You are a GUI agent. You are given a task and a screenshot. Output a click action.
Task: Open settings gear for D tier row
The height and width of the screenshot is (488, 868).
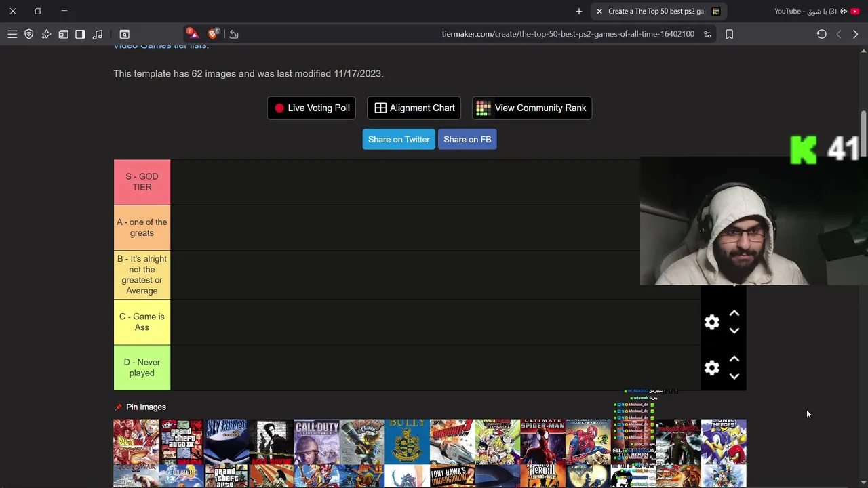point(711,367)
